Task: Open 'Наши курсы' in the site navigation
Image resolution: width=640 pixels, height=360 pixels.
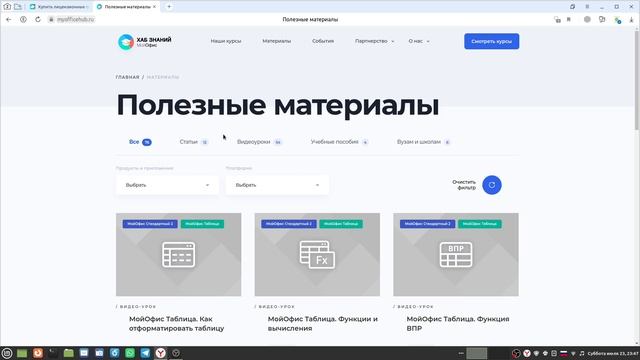Action: pos(226,41)
